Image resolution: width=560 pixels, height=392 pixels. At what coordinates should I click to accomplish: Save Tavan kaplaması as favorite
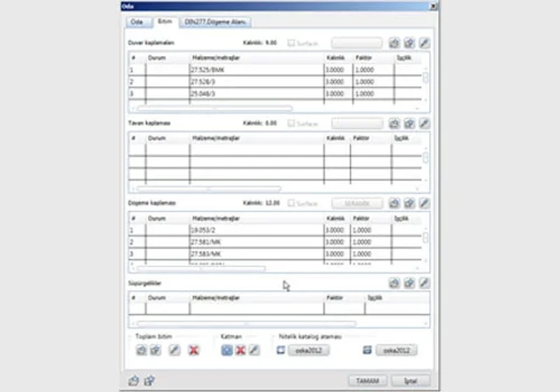click(x=409, y=123)
